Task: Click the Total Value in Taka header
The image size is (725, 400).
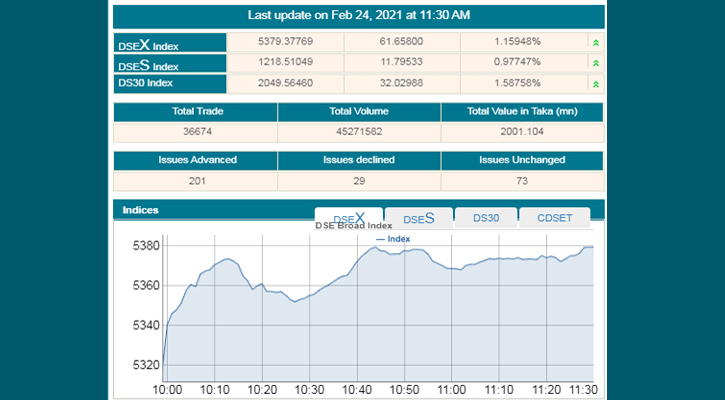Action: [522, 112]
